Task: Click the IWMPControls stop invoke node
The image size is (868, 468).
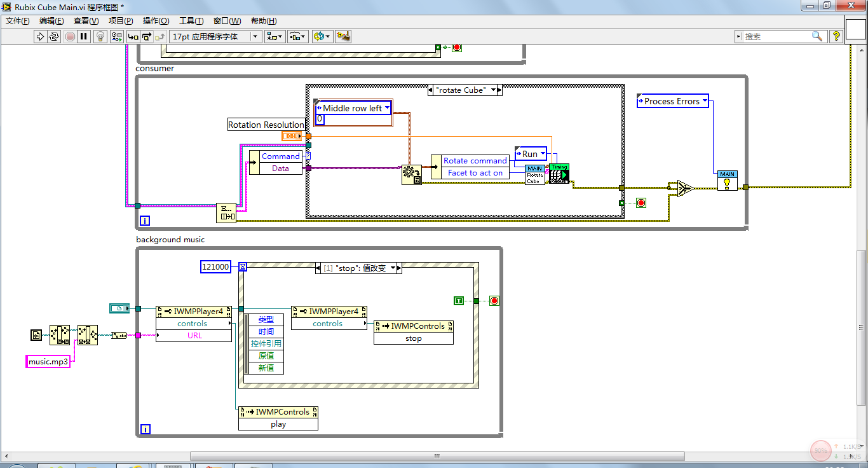Action: 414,332
